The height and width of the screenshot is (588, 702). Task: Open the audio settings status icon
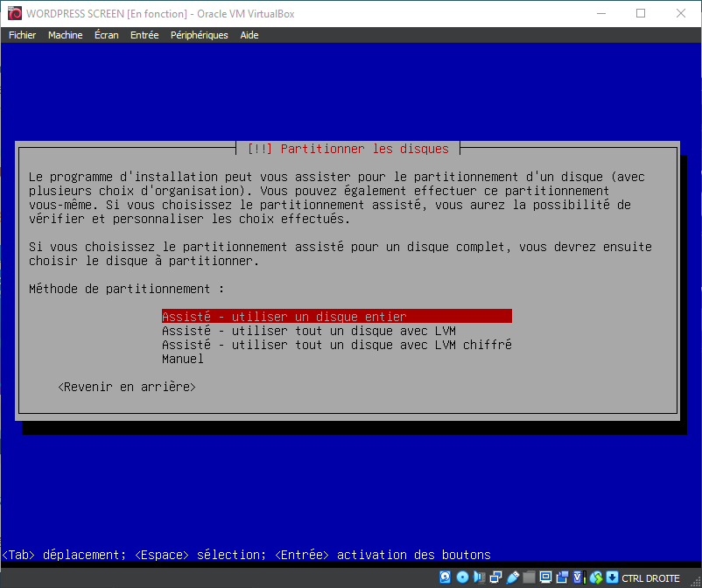(479, 577)
